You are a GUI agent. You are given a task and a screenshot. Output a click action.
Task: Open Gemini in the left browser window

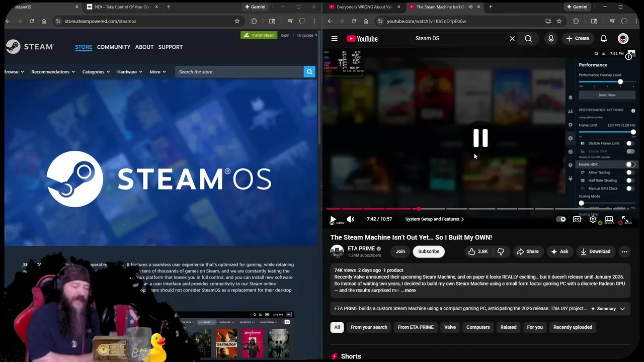click(255, 7)
